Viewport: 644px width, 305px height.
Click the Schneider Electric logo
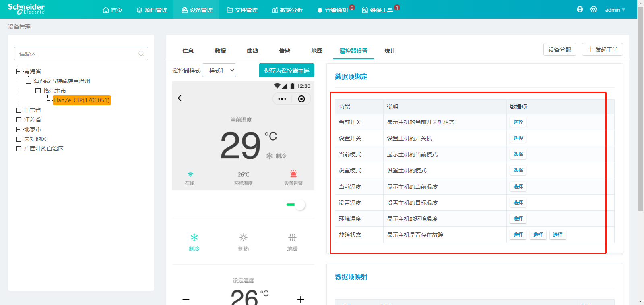(x=26, y=9)
